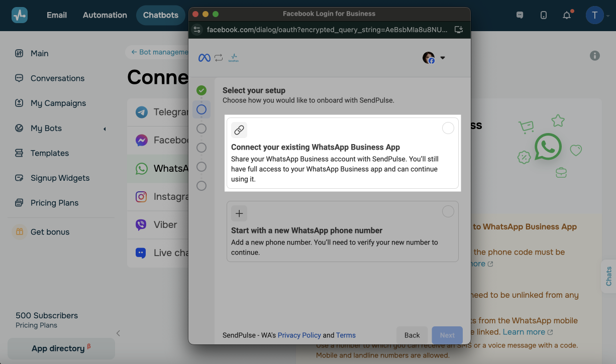This screenshot has width=616, height=364.
Task: Click the SendPulse logo icon
Action: click(x=20, y=15)
